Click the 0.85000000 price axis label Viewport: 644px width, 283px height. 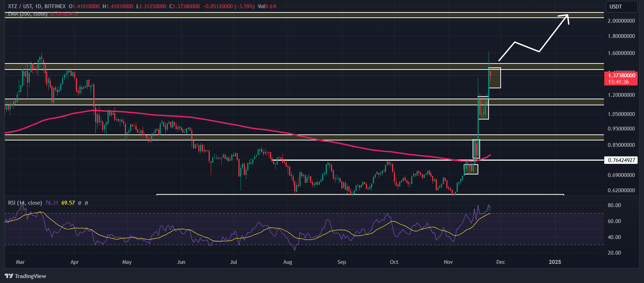621,145
